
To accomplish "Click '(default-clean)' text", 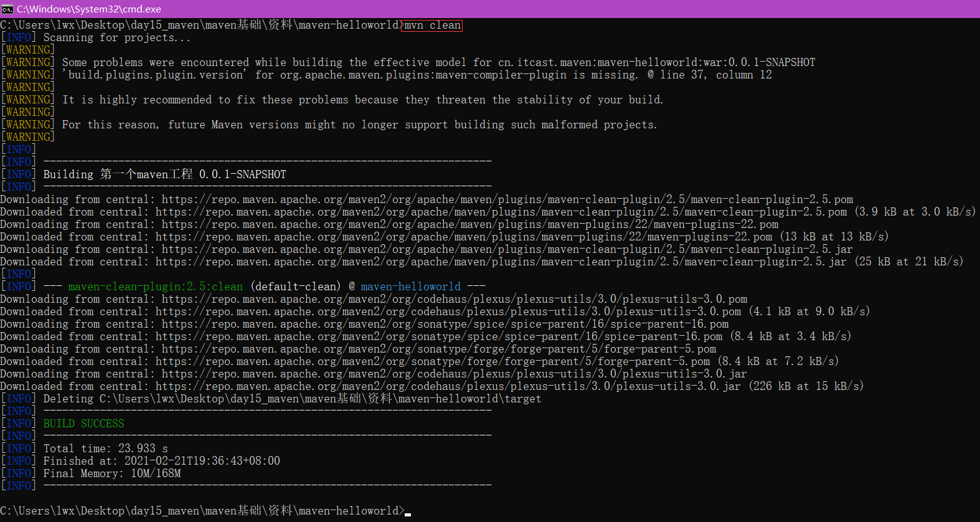I will coord(296,287).
